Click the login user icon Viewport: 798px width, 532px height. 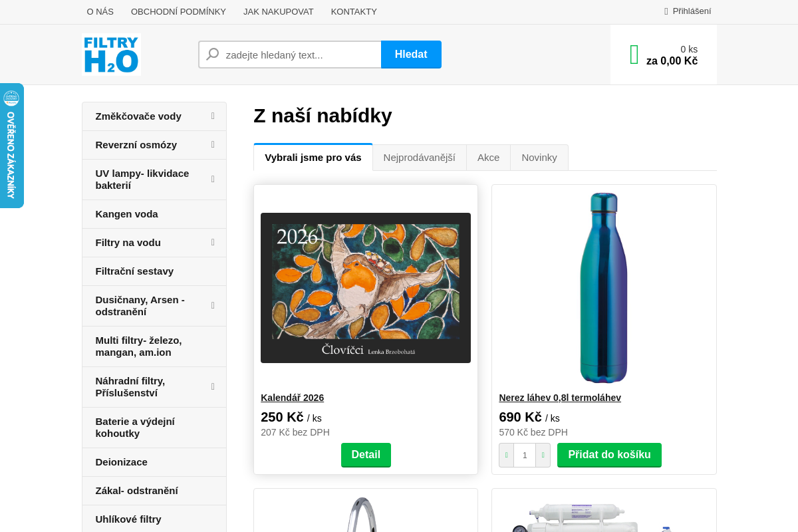(x=666, y=11)
